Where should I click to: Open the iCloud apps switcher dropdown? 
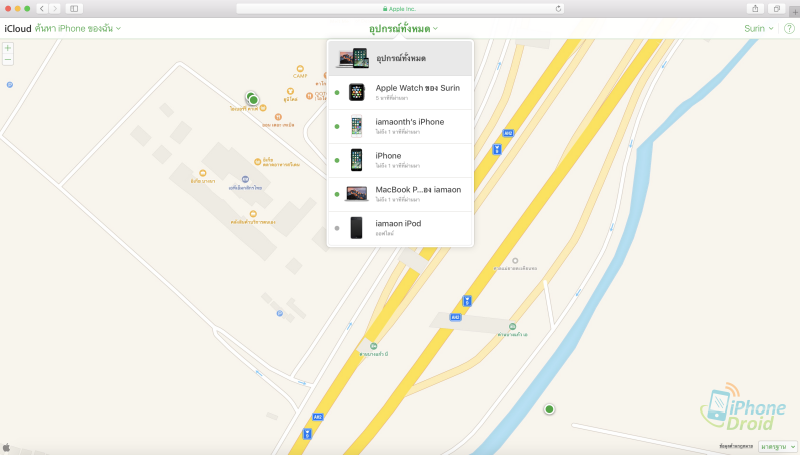pos(78,29)
